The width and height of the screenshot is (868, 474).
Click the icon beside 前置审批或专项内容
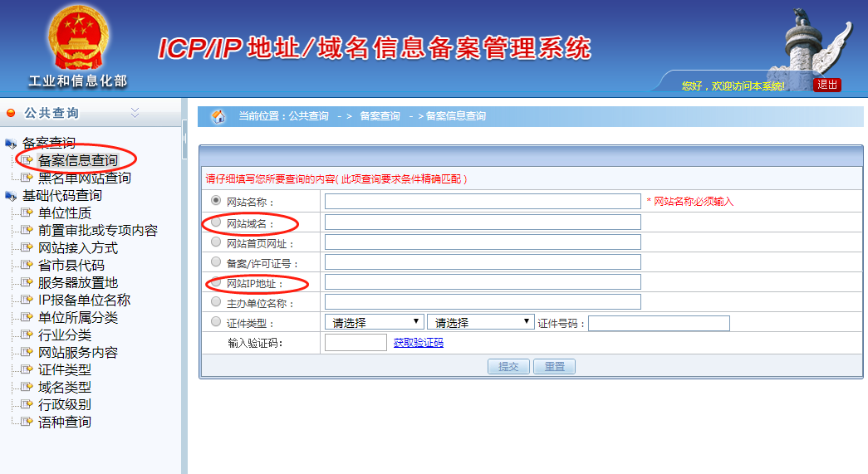(x=27, y=230)
